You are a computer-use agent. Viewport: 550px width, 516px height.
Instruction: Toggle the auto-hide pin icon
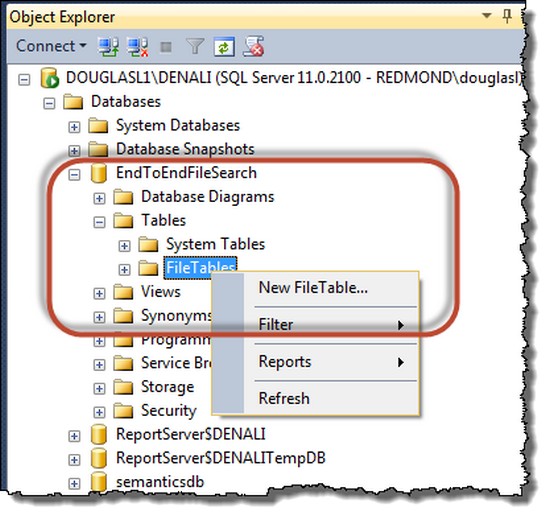coord(507,16)
